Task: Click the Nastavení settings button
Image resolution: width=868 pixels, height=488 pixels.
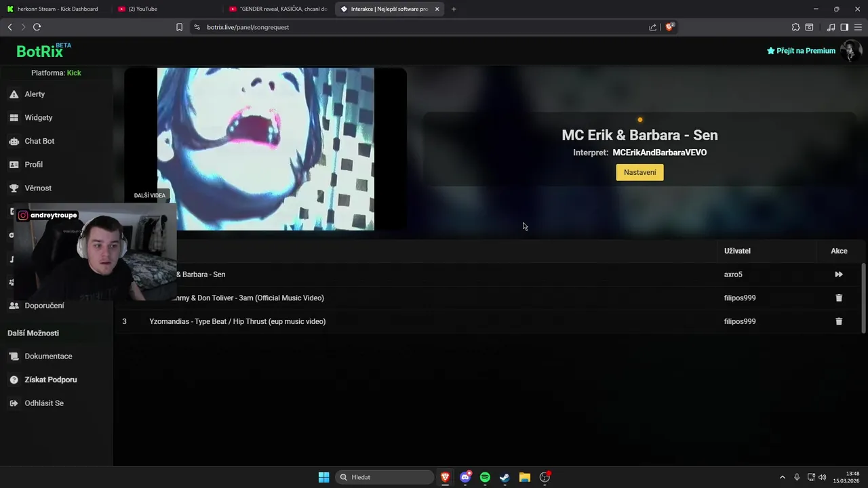Action: [x=639, y=172]
